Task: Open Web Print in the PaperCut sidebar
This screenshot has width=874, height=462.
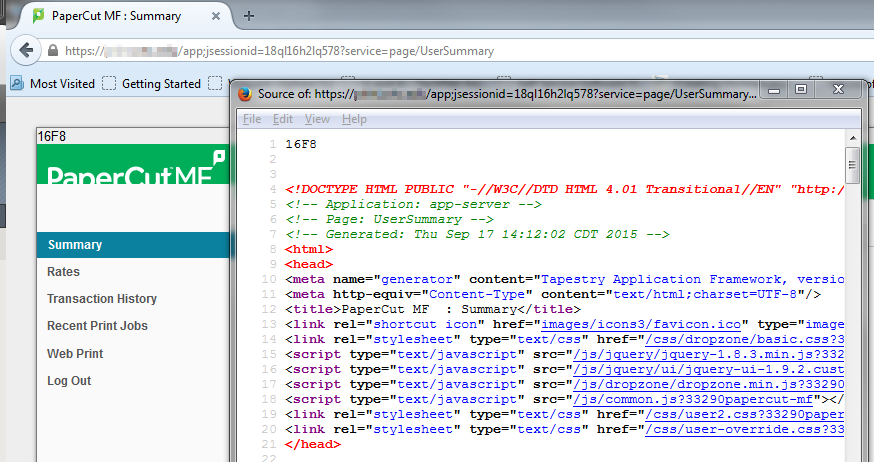Action: pos(75,353)
